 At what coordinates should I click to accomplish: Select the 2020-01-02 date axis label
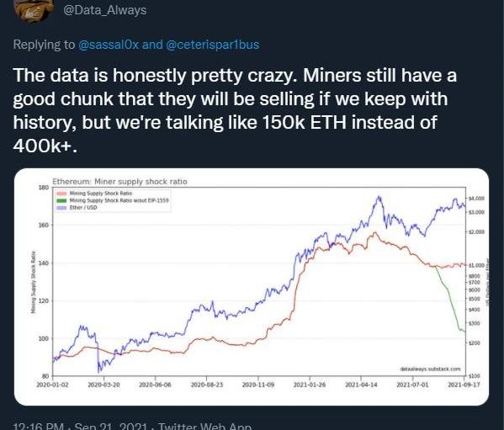coord(52,385)
